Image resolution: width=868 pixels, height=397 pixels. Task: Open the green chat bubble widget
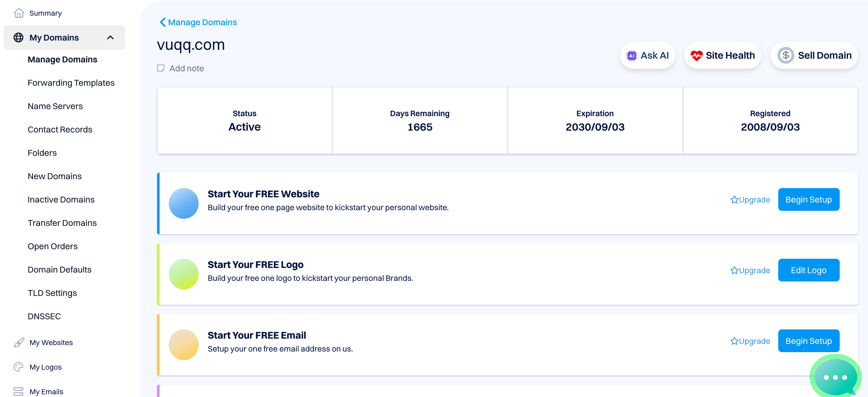[835, 377]
